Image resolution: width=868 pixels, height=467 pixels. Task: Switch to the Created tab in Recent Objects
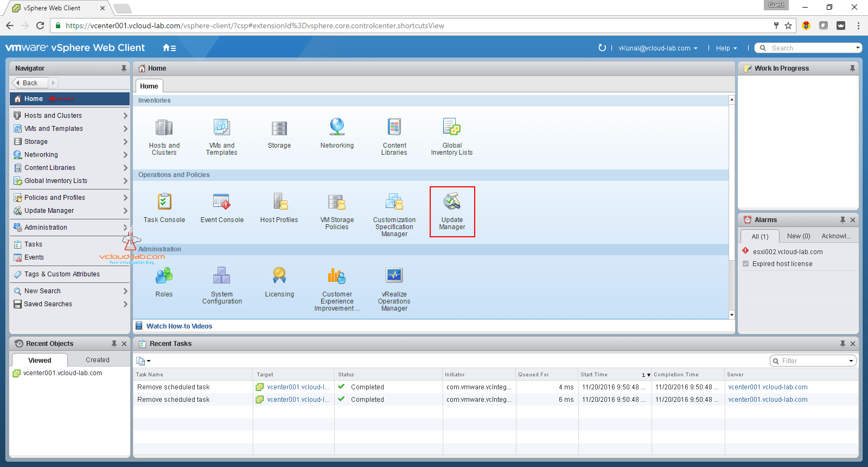[x=98, y=360]
